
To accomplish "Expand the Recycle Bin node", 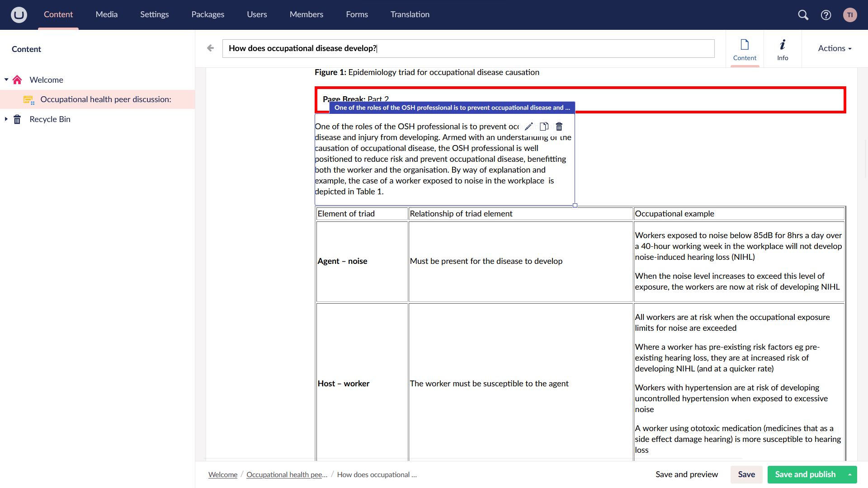I will pyautogui.click(x=6, y=119).
